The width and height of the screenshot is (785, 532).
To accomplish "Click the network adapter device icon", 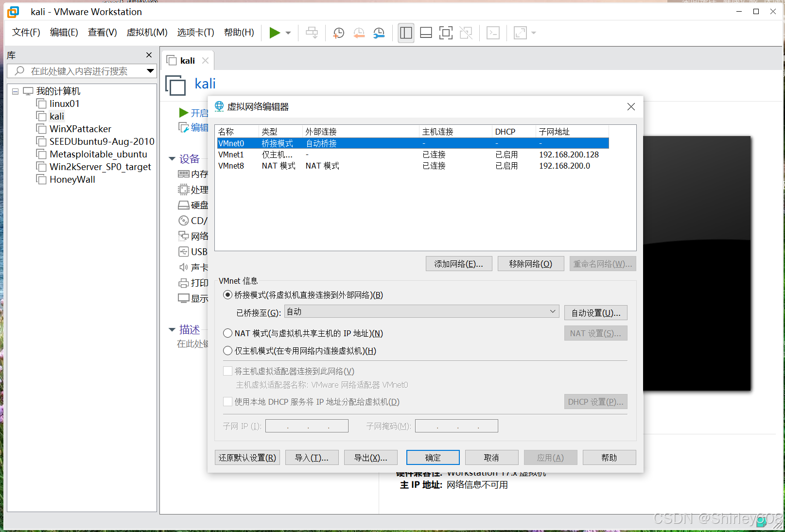I will 183,236.
